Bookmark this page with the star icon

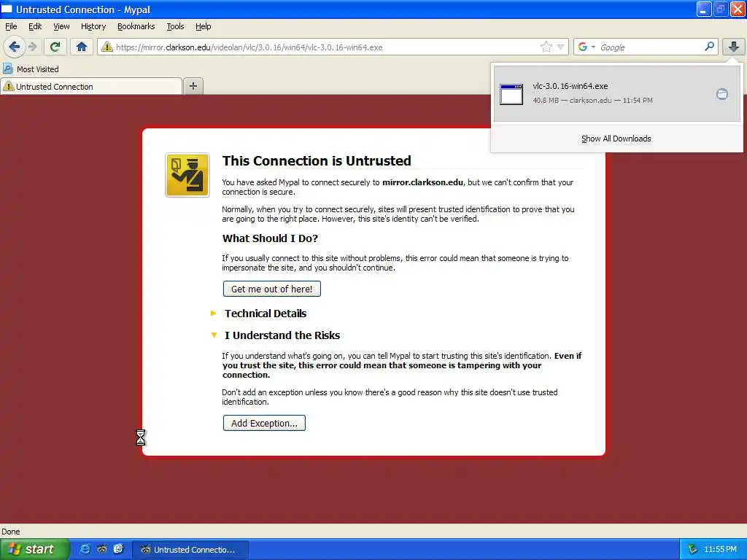[546, 47]
